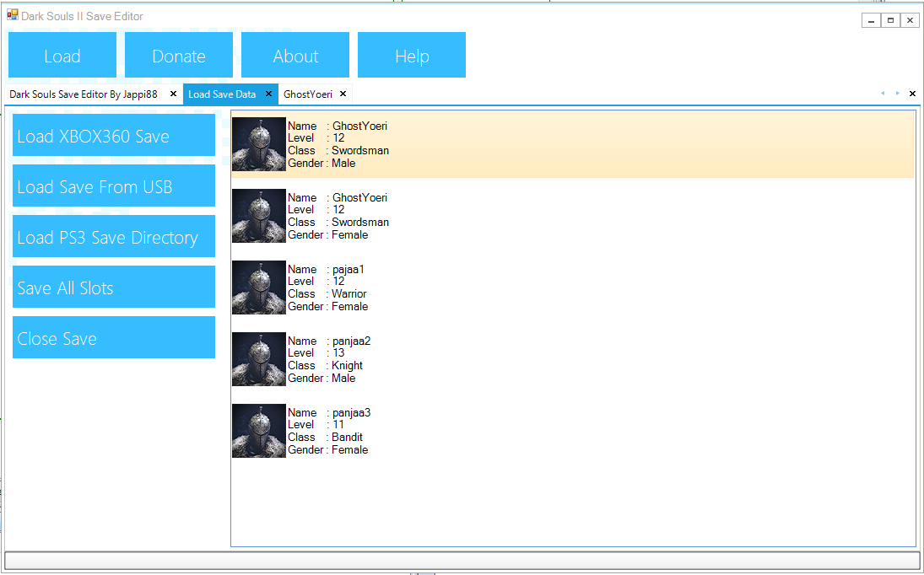This screenshot has width=924, height=575.
Task: Click 'Knight' class text in panjaa2 slot
Action: [347, 365]
